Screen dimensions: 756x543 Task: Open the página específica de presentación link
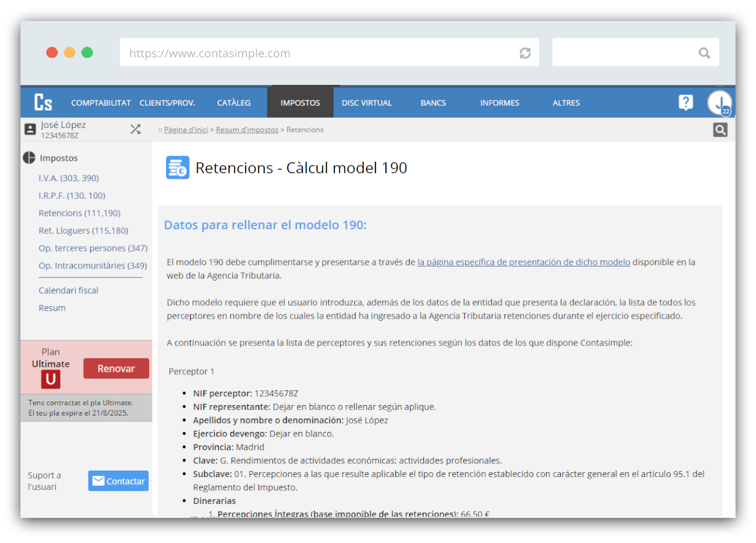[x=524, y=262]
